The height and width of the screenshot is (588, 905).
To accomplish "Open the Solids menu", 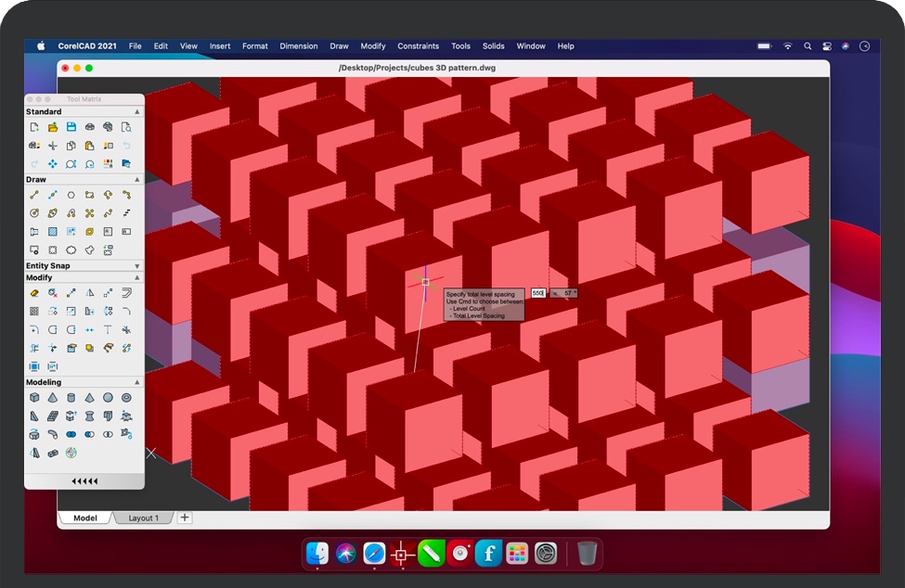I will point(494,46).
